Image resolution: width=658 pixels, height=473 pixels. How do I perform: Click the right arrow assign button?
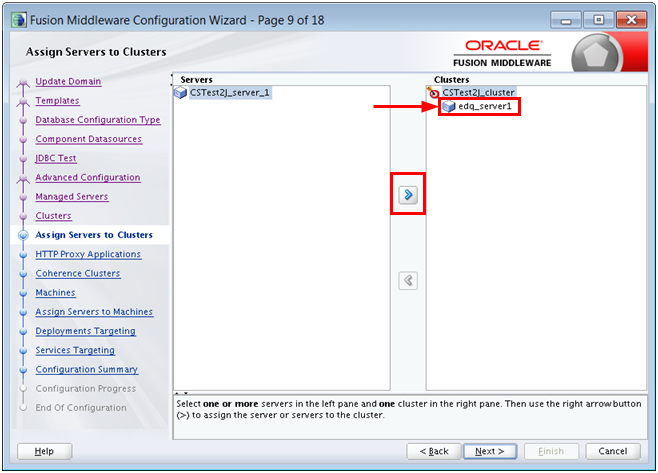tap(408, 195)
